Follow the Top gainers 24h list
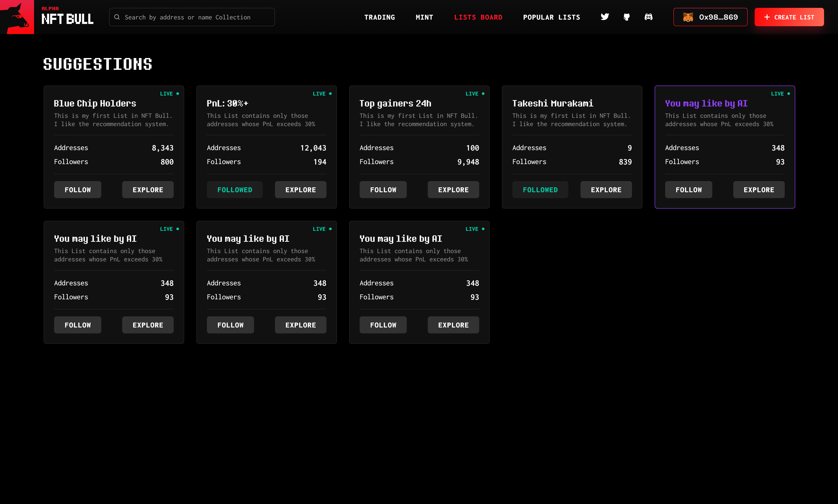The width and height of the screenshot is (838, 504). pos(383,190)
